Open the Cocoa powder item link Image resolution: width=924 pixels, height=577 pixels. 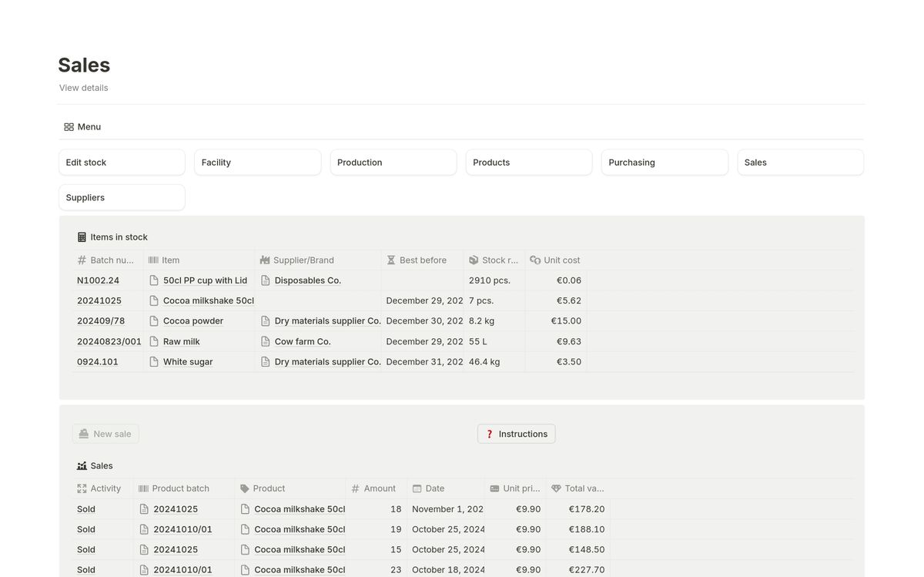193,321
